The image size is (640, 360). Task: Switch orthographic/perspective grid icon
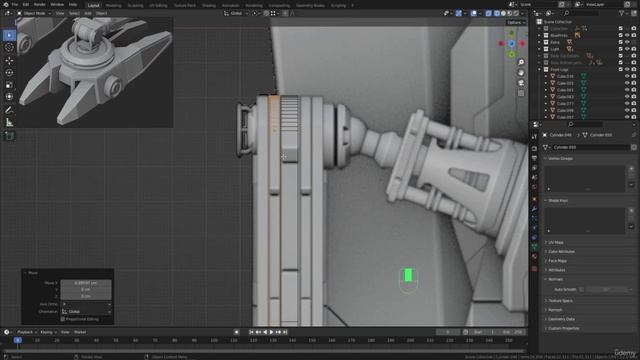click(x=521, y=93)
